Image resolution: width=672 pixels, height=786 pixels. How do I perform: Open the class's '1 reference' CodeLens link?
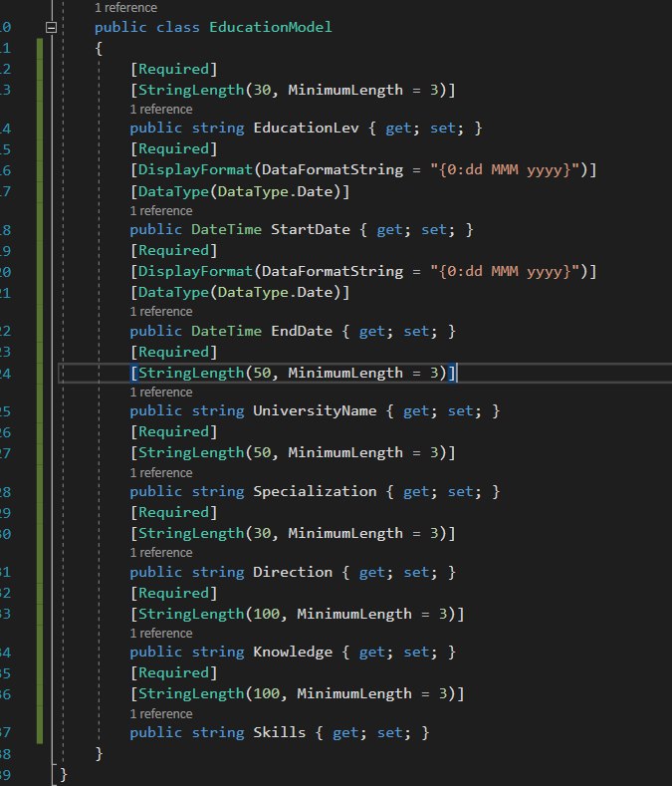coord(125,8)
